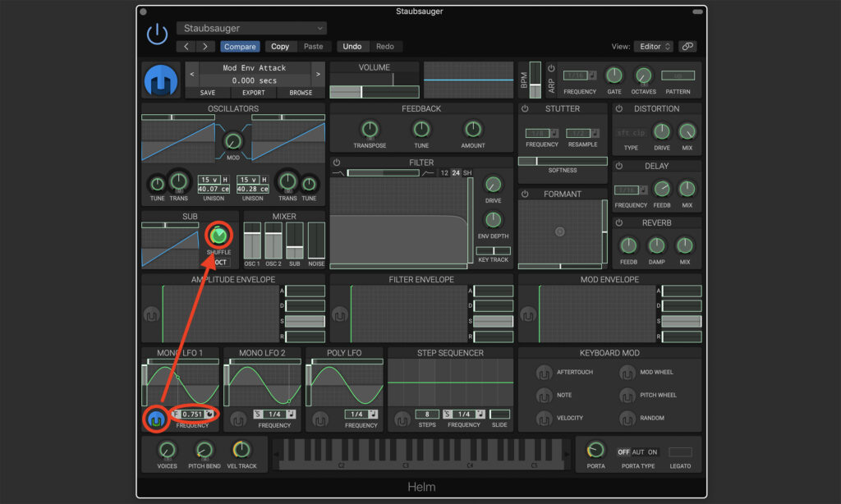Toggle the FILTER power button
The width and height of the screenshot is (841, 504).
coord(337,163)
